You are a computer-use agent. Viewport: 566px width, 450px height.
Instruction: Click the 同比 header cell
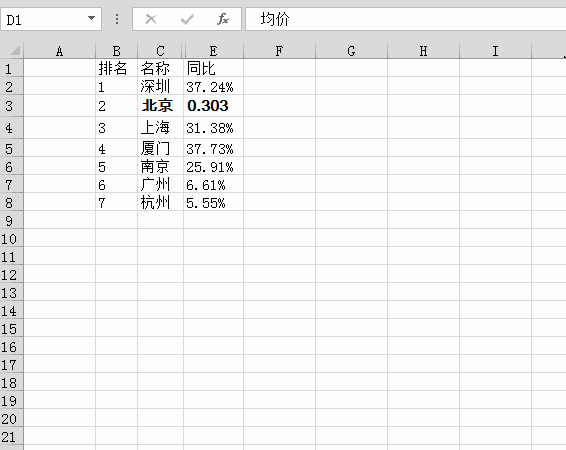214,68
